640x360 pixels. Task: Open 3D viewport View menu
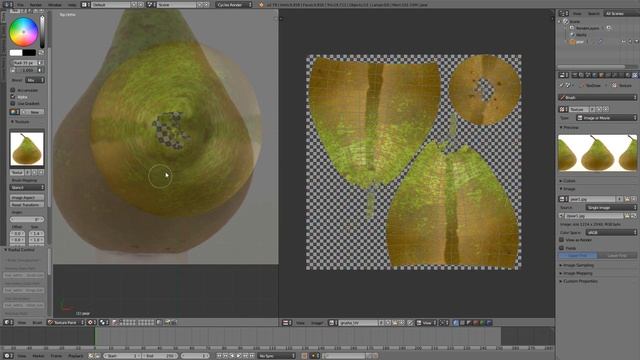22,322
